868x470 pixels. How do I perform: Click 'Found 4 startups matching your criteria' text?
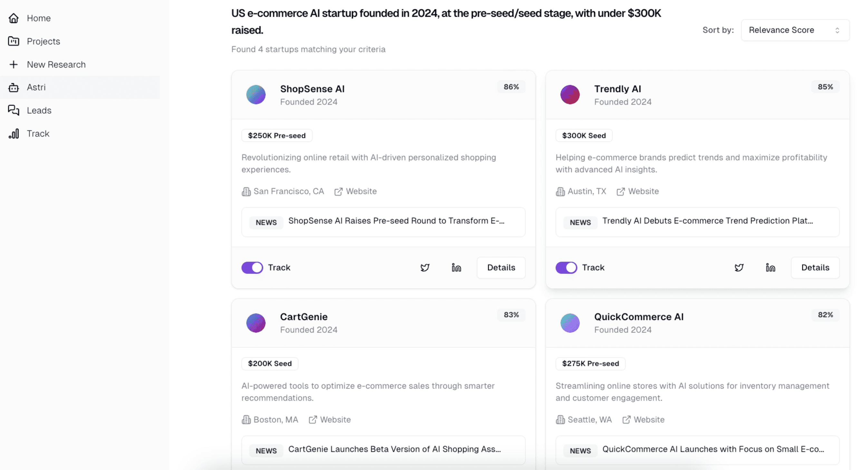308,50
